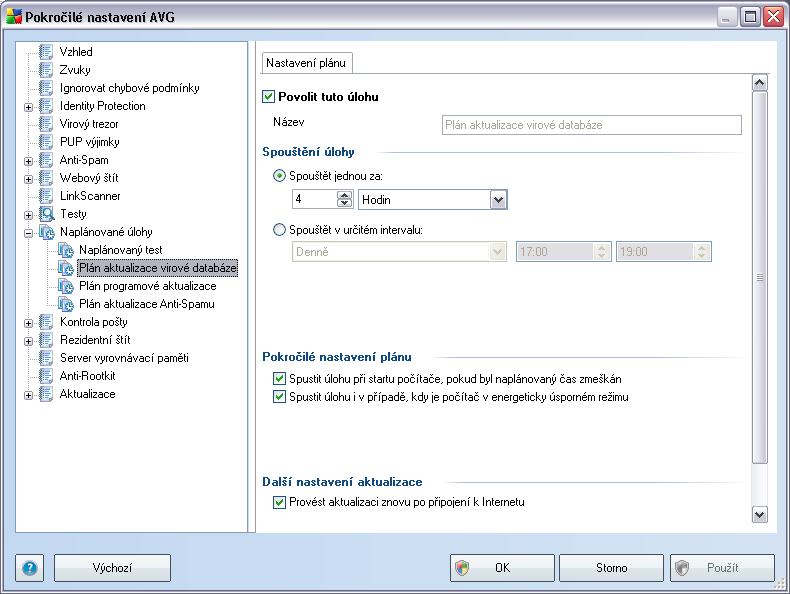Click the Kontrola pošty icon
Viewport: 790px width, 594px height.
pos(46,322)
